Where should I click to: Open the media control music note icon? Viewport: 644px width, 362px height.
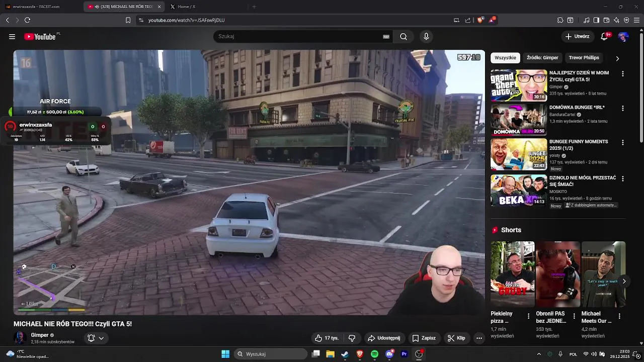click(586, 20)
